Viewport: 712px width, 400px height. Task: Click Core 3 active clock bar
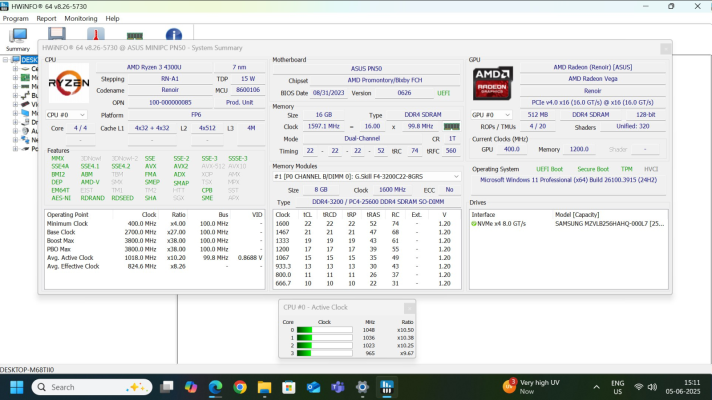(324, 353)
